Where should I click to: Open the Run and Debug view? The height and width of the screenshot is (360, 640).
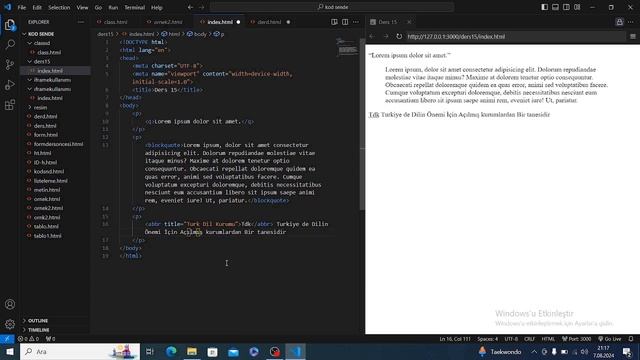pos(10,85)
